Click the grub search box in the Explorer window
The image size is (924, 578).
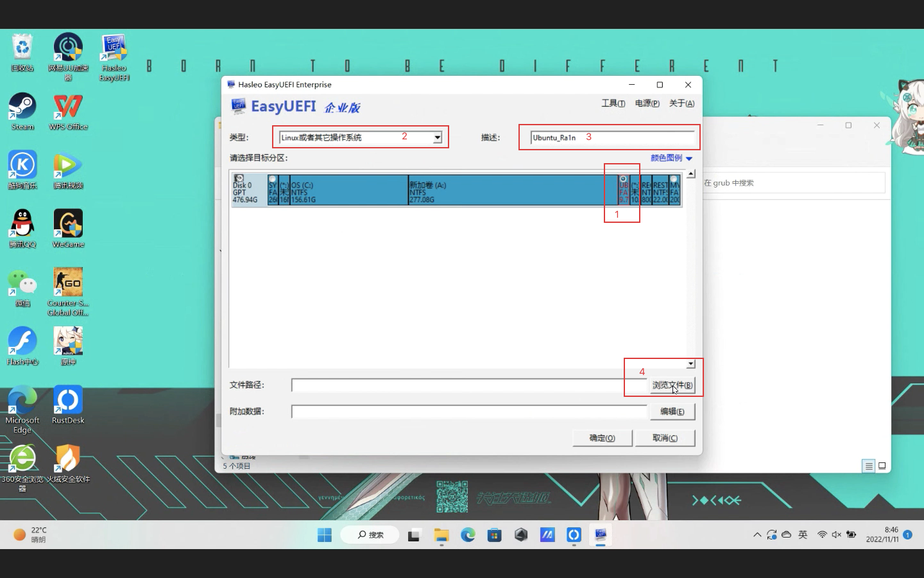tap(794, 183)
